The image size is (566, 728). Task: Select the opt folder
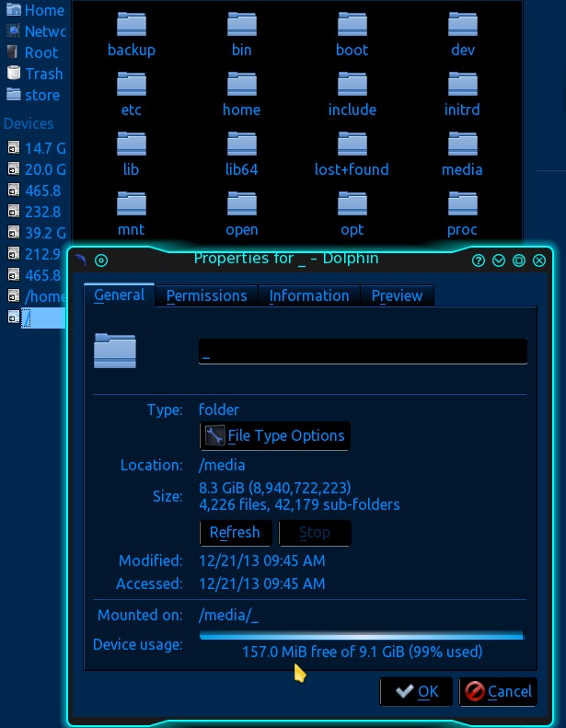point(352,214)
